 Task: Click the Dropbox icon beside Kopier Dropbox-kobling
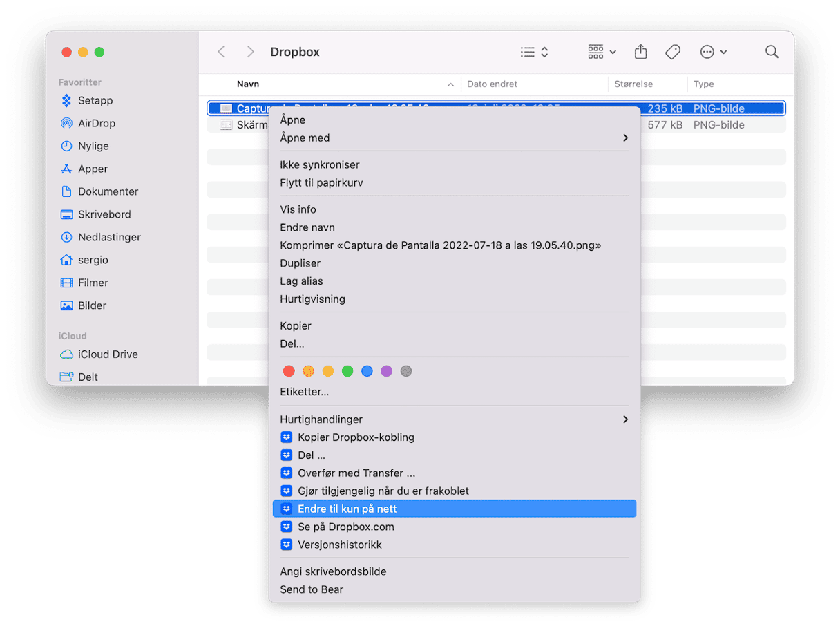point(287,437)
